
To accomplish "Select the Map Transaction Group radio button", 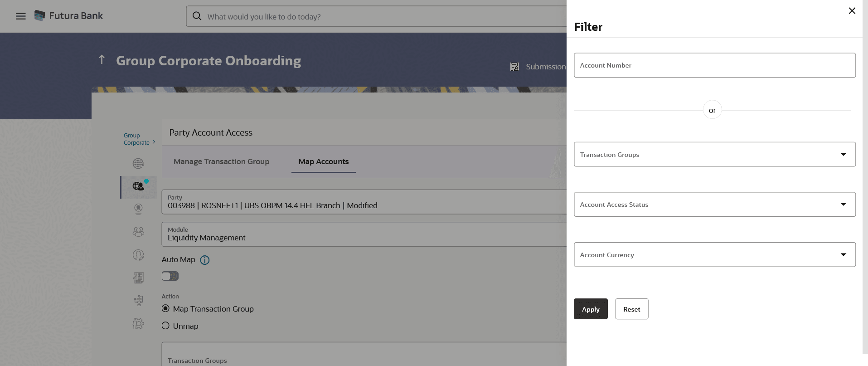I will coord(165,308).
